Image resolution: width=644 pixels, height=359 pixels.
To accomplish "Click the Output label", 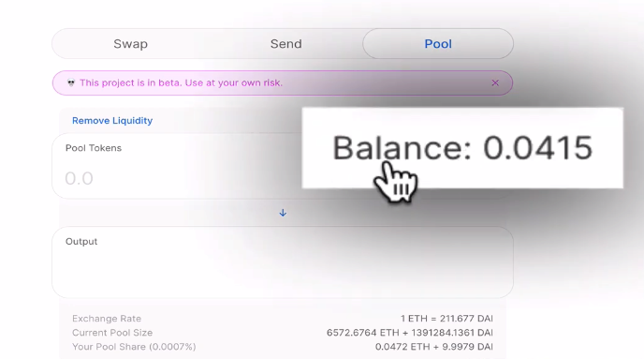I will pos(81,242).
